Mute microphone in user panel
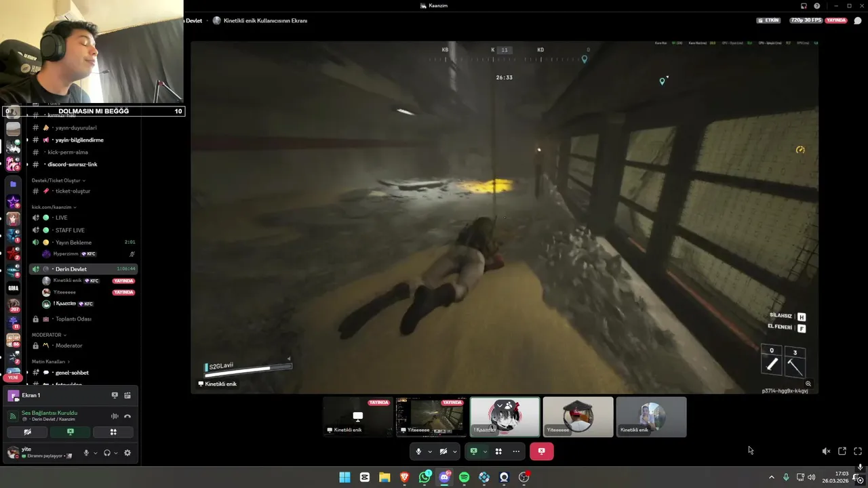The height and width of the screenshot is (488, 868). point(85,453)
